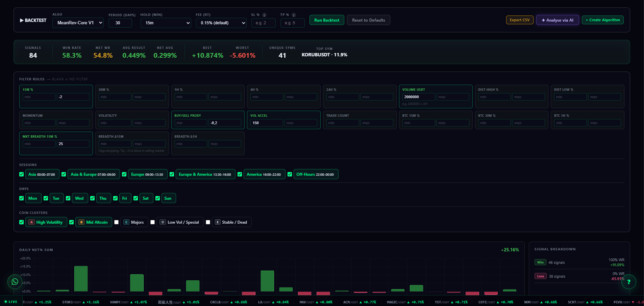Viewport: 644px width, 306px height.
Task: Toggle the Europe 09:00–13:30 session checkbox
Action: (x=124, y=174)
